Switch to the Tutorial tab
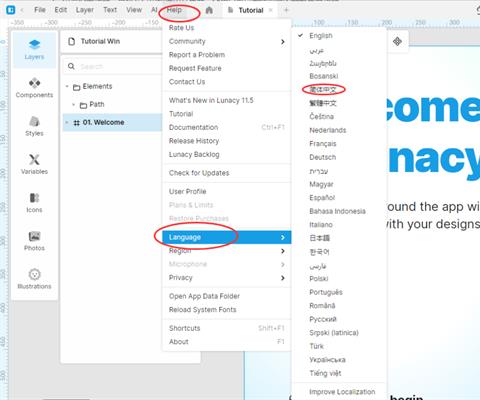Screen dimensions: 480x400 251,10
